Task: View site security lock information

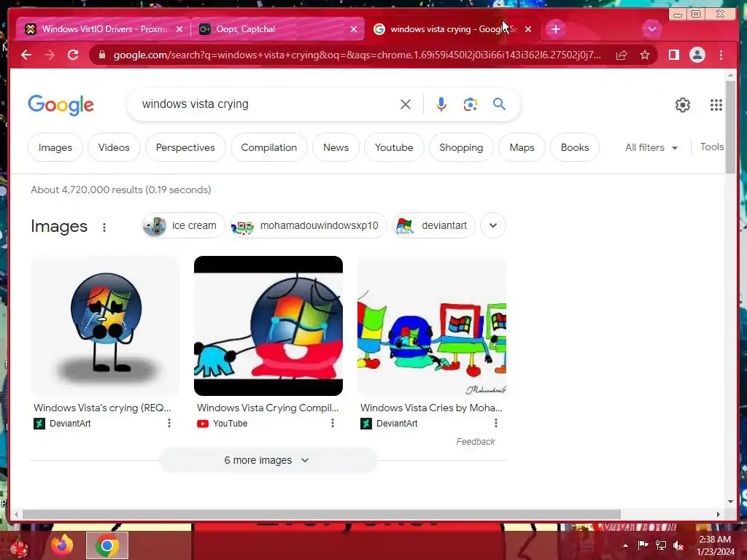Action: pyautogui.click(x=102, y=55)
